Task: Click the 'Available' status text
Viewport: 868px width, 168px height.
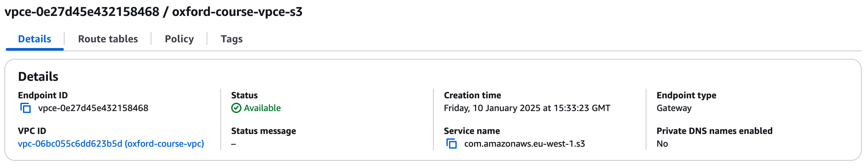Action: [x=262, y=108]
